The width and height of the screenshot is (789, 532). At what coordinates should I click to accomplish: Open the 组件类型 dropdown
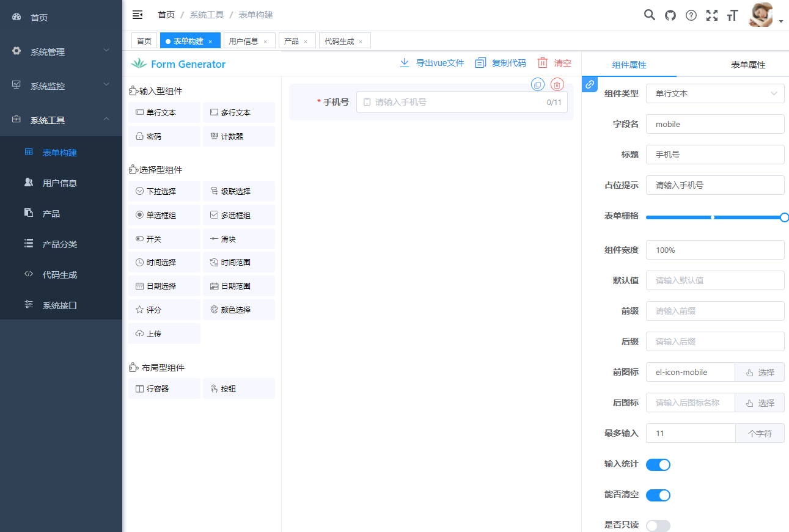714,93
